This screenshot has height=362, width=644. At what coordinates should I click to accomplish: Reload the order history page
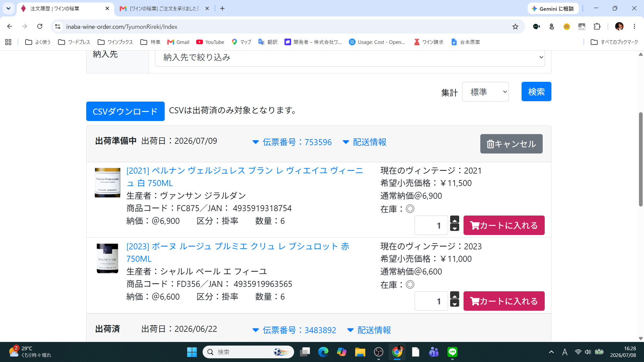pyautogui.click(x=40, y=26)
